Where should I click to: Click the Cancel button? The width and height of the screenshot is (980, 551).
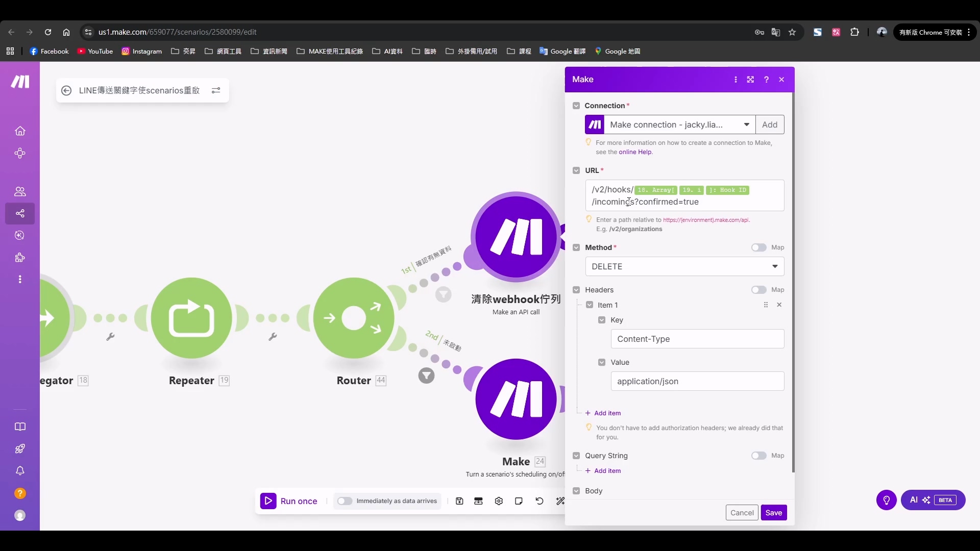(742, 513)
